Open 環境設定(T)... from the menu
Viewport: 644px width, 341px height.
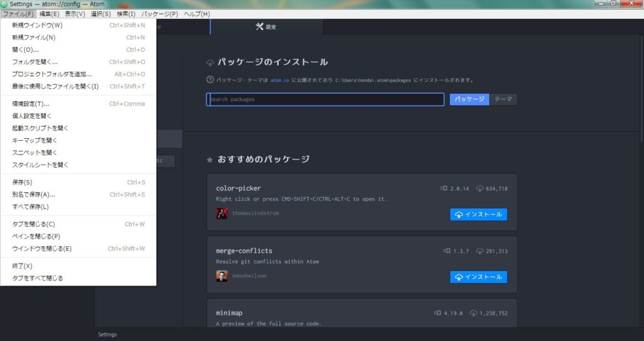tap(79, 104)
